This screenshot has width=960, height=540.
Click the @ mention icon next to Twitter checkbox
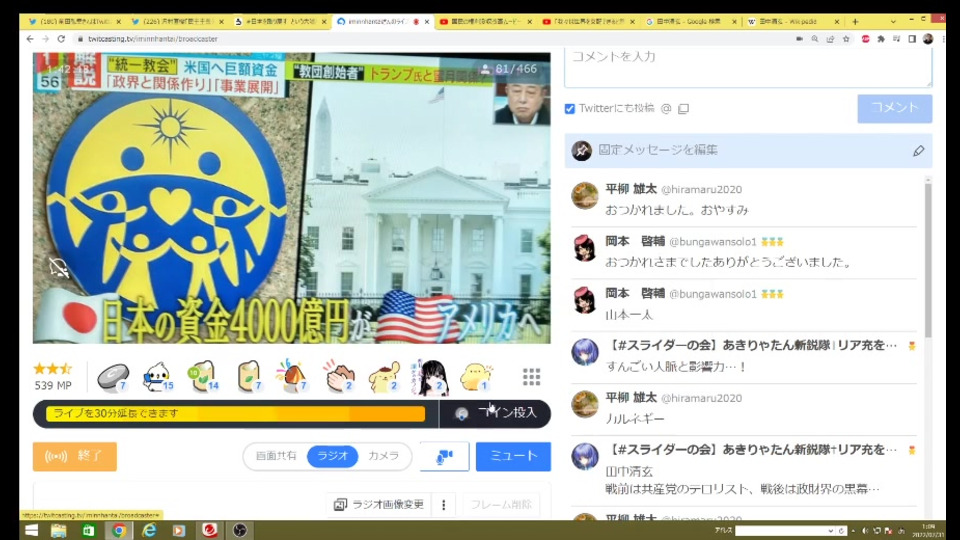[666, 108]
